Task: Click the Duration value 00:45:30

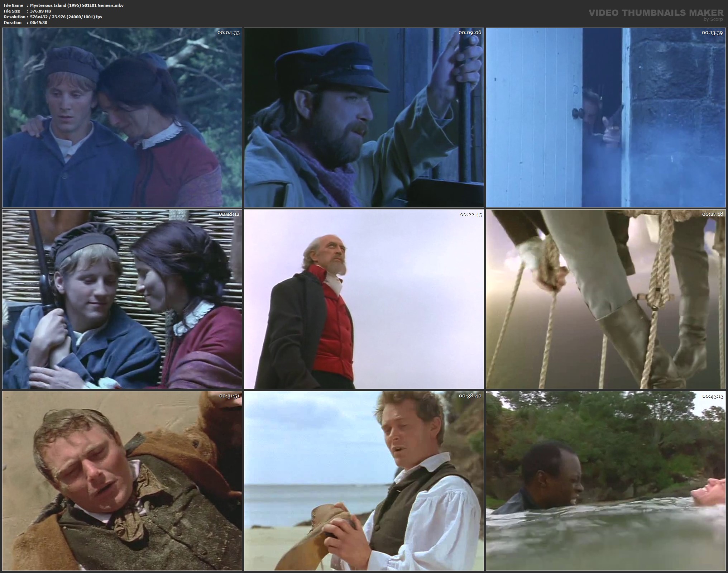Action: (39, 23)
